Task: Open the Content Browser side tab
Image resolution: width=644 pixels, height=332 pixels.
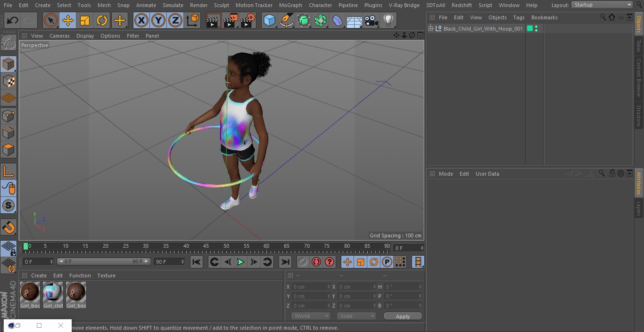Action: pyautogui.click(x=639, y=78)
